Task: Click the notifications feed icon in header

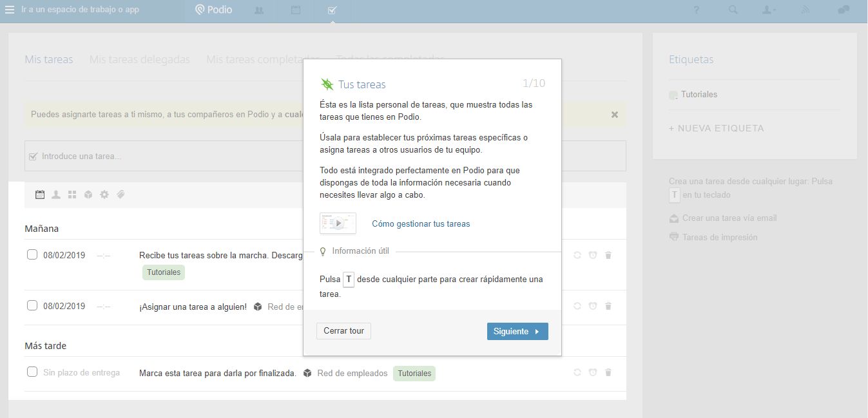Action: 805,10
